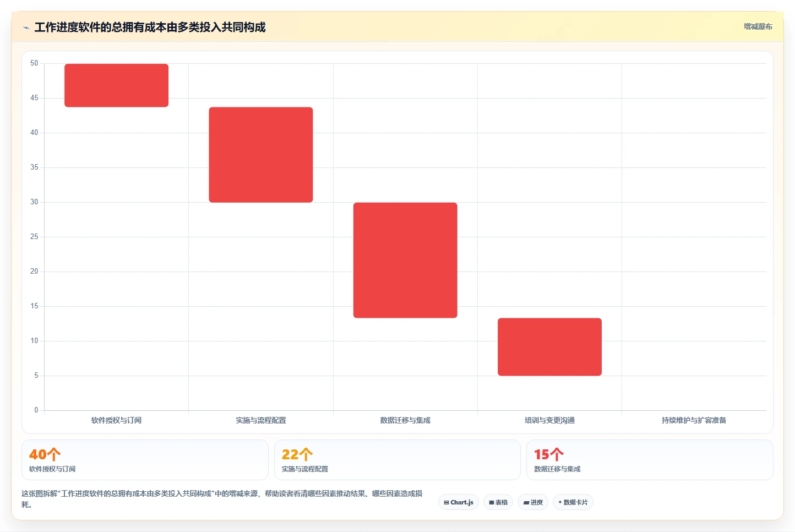This screenshot has height=532, width=795.
Task: Click the red bar for 培训与变更沟通
Action: point(549,347)
